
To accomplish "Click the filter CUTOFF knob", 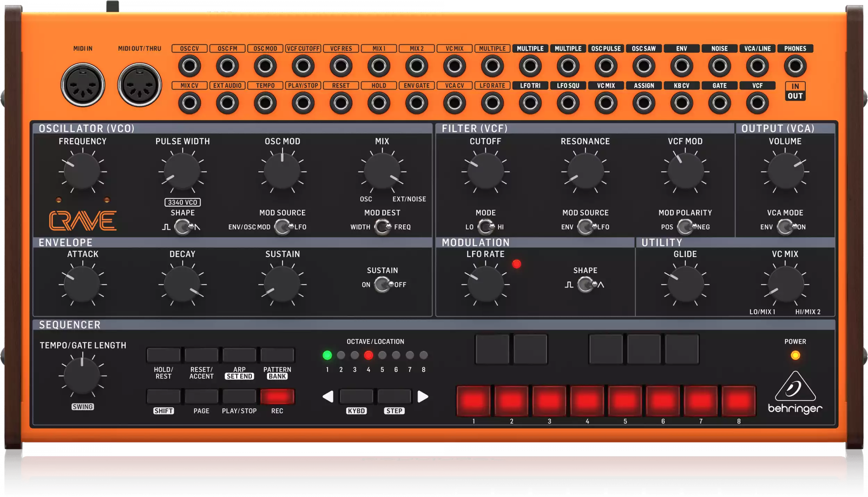I will tap(485, 171).
